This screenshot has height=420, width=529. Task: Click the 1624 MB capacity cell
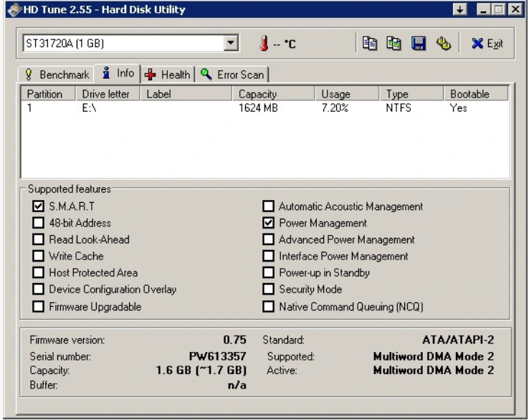(x=258, y=108)
